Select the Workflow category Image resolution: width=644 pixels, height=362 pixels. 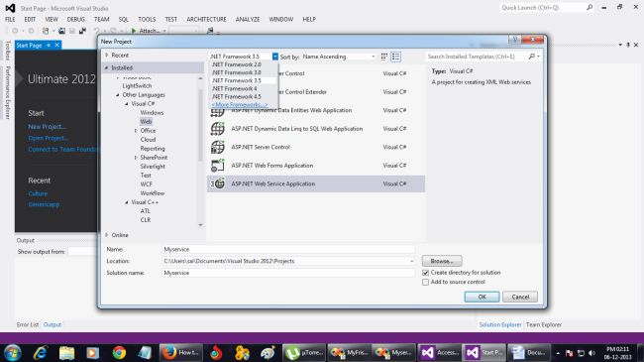point(153,193)
